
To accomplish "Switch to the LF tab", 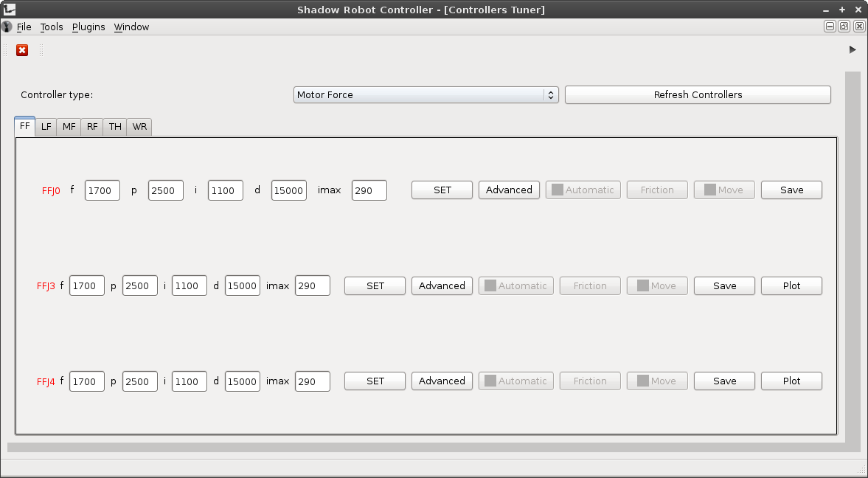I will [45, 126].
